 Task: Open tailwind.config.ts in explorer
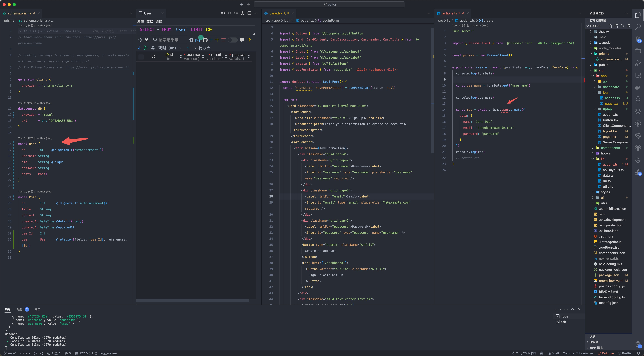point(609,297)
